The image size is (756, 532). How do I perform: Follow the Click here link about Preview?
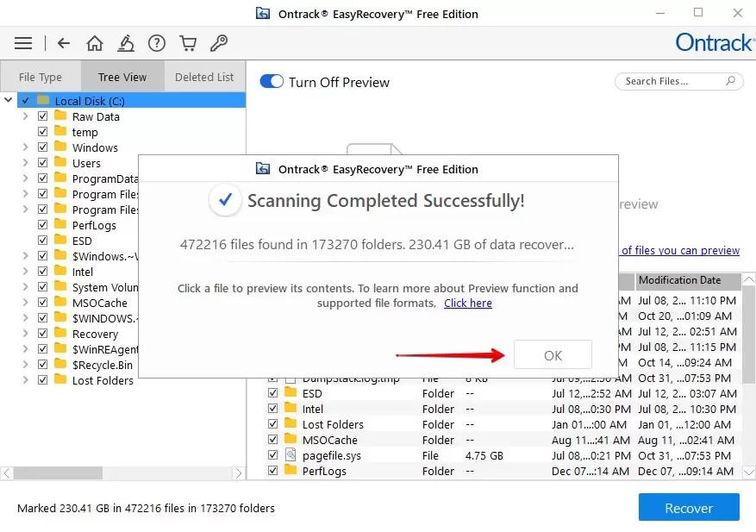468,303
